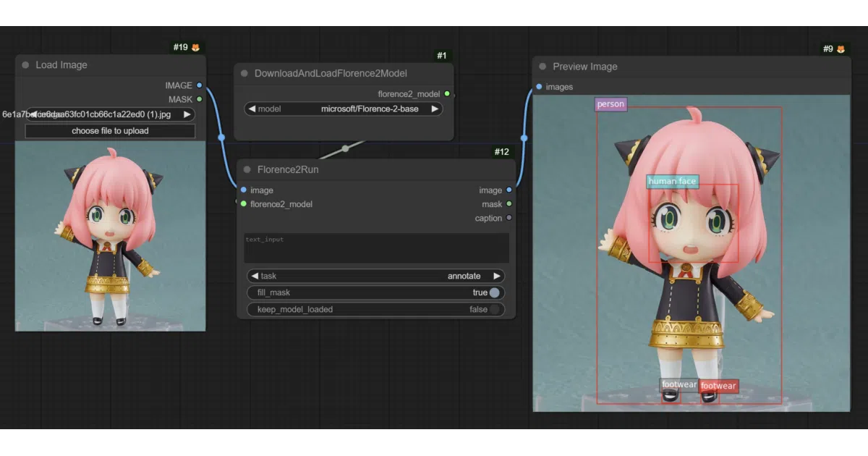Image resolution: width=868 pixels, height=456 pixels.
Task: Switch to previous task with left arrow
Action: click(x=254, y=276)
